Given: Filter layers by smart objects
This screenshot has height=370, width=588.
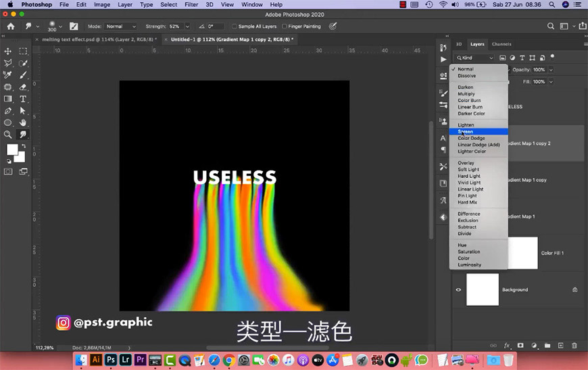Looking at the screenshot, I should 542,57.
